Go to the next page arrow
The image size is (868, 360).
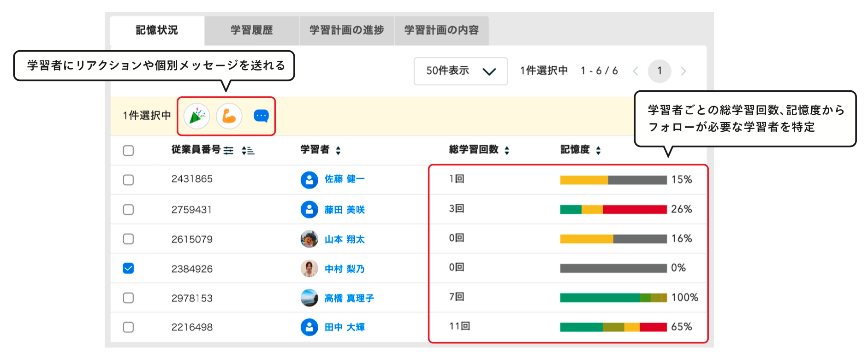click(684, 71)
